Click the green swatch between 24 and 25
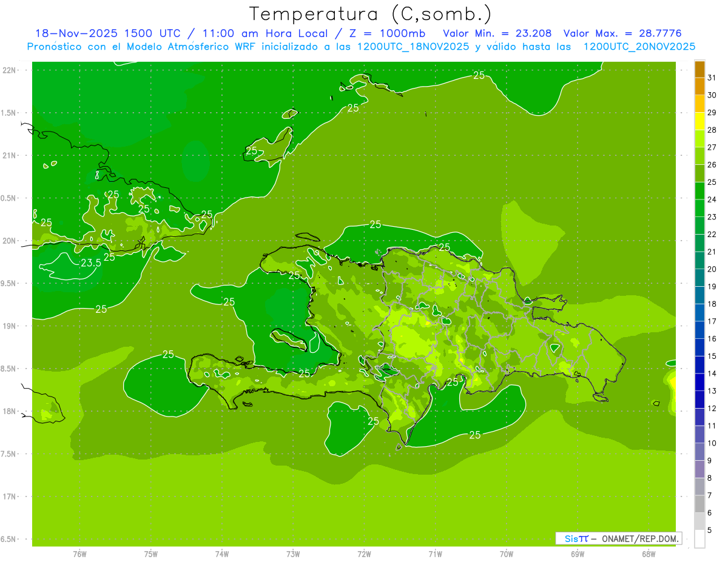The width and height of the screenshot is (728, 562). (x=699, y=191)
